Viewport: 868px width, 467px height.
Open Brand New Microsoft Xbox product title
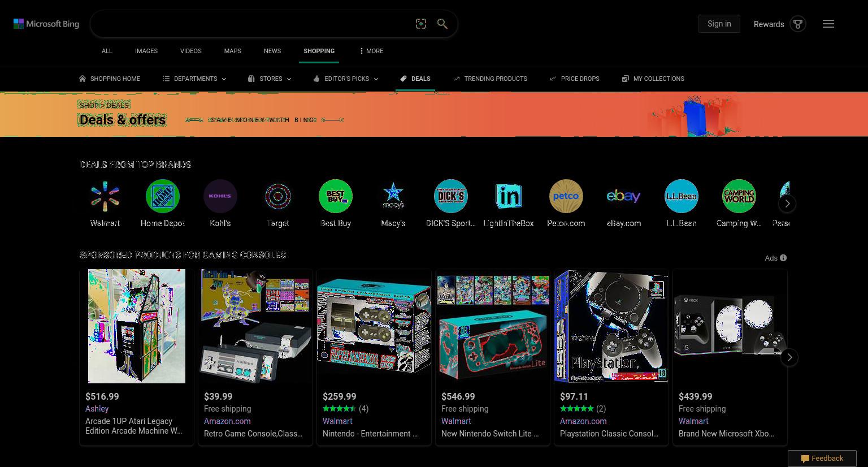[x=726, y=434]
